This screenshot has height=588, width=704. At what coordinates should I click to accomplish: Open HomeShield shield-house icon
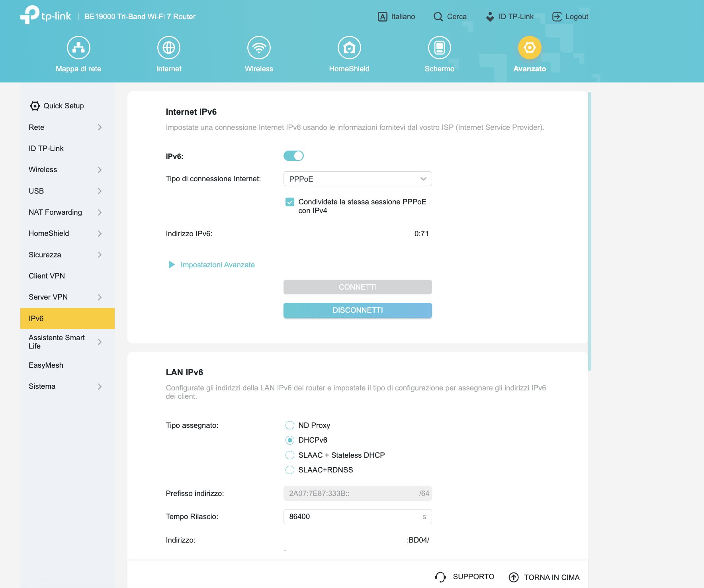[x=349, y=48]
